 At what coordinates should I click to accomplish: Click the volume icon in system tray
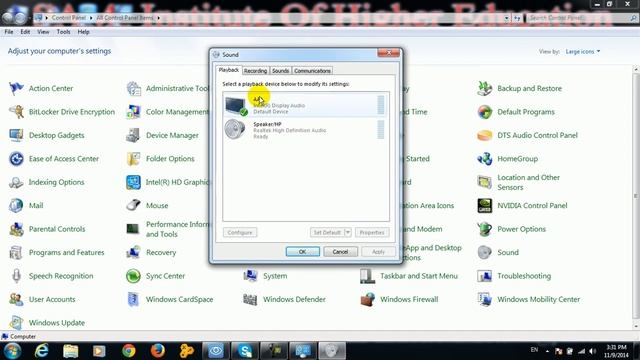point(593,351)
